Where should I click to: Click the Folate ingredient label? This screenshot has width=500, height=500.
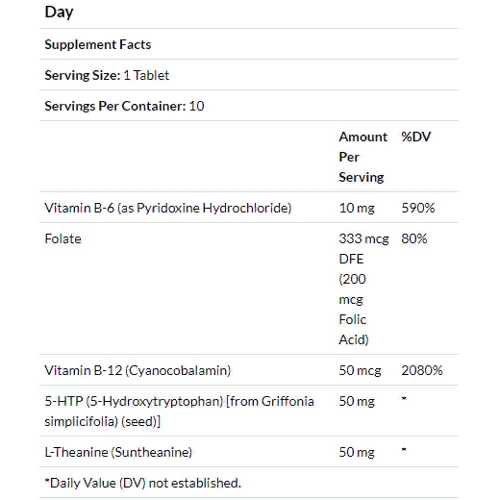[63, 239]
